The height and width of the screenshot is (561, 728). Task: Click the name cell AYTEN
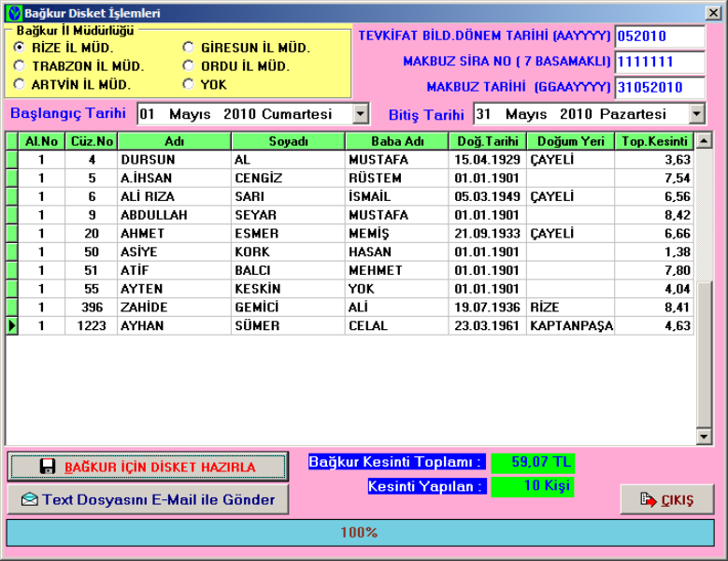tap(175, 289)
